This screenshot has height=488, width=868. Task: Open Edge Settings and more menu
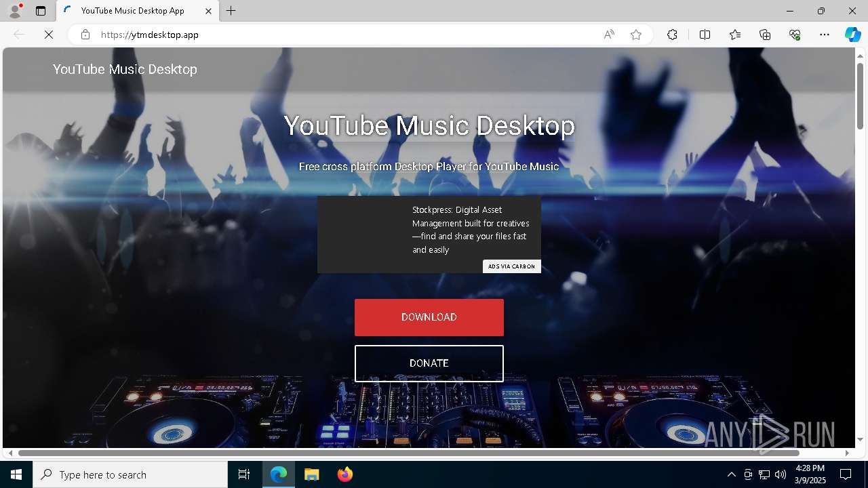pos(825,35)
